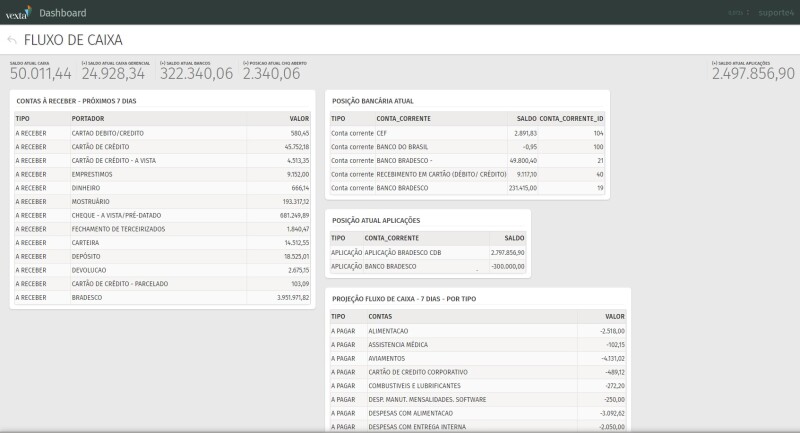The width and height of the screenshot is (800, 433).
Task: Open the Dashboard menu in the top bar
Action: click(62, 12)
